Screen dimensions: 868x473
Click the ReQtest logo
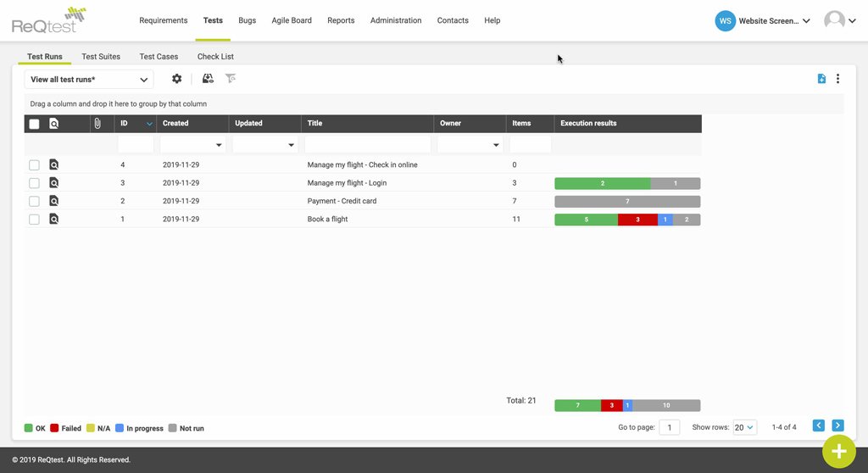49,20
